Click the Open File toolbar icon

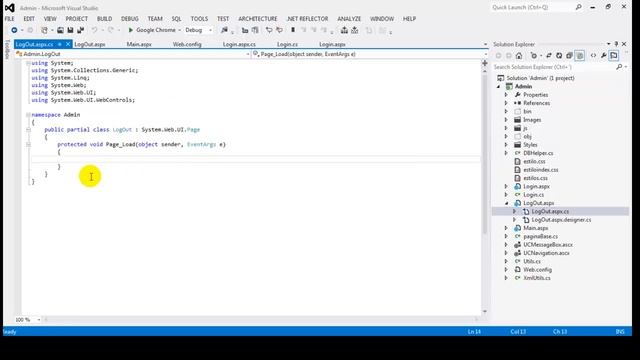pyautogui.click(x=60, y=30)
